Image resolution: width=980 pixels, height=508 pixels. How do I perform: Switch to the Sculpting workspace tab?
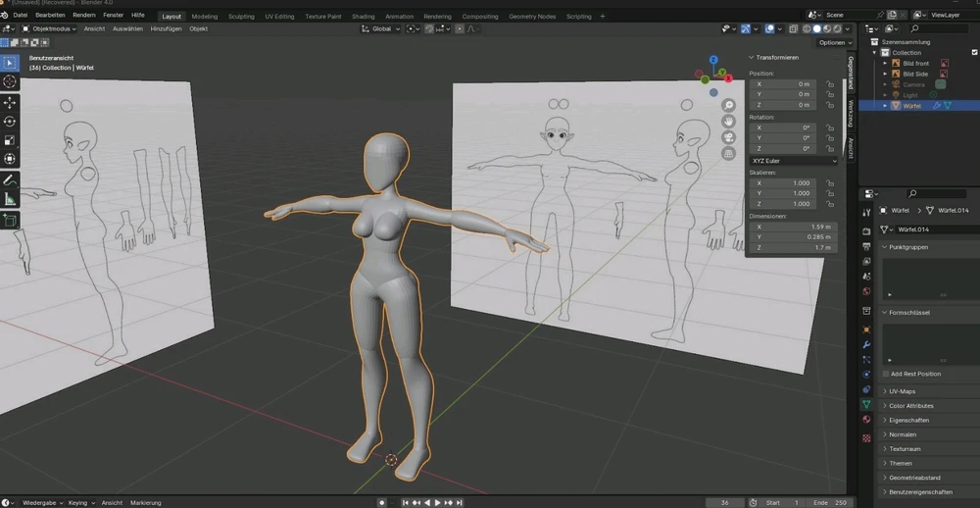pyautogui.click(x=241, y=17)
